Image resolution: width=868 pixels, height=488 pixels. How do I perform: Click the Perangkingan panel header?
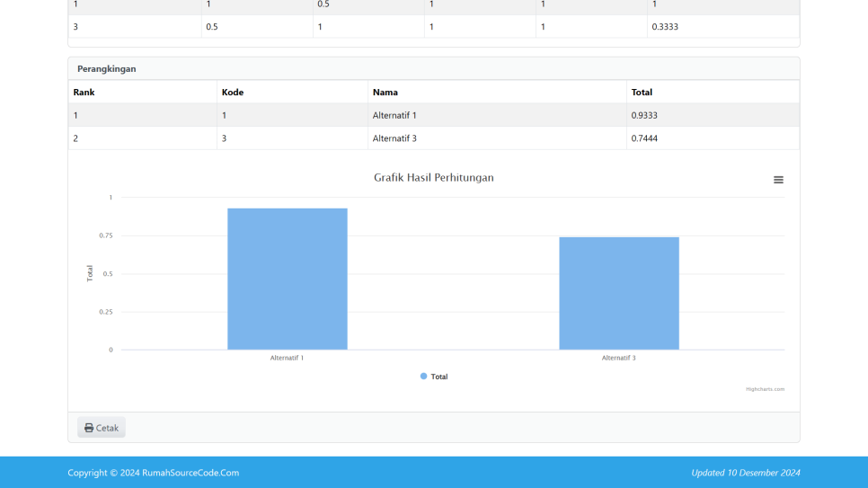pyautogui.click(x=107, y=68)
